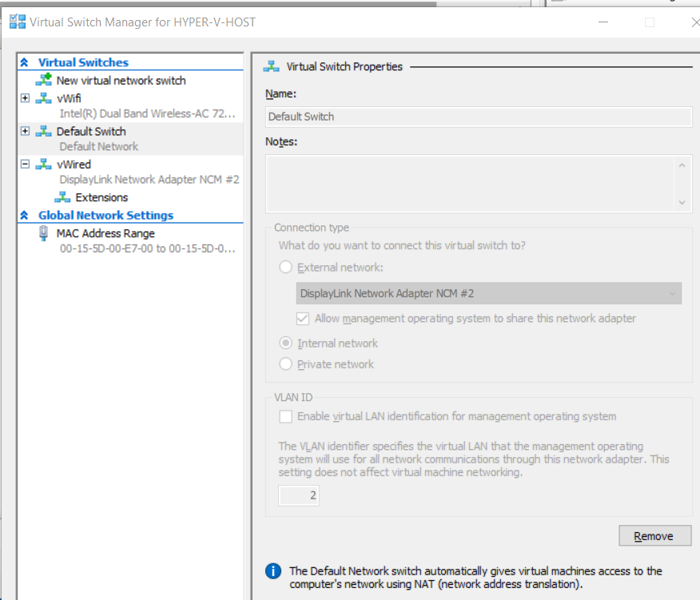700x600 pixels.
Task: Enable virtual LAN identification checkbox
Action: point(286,416)
